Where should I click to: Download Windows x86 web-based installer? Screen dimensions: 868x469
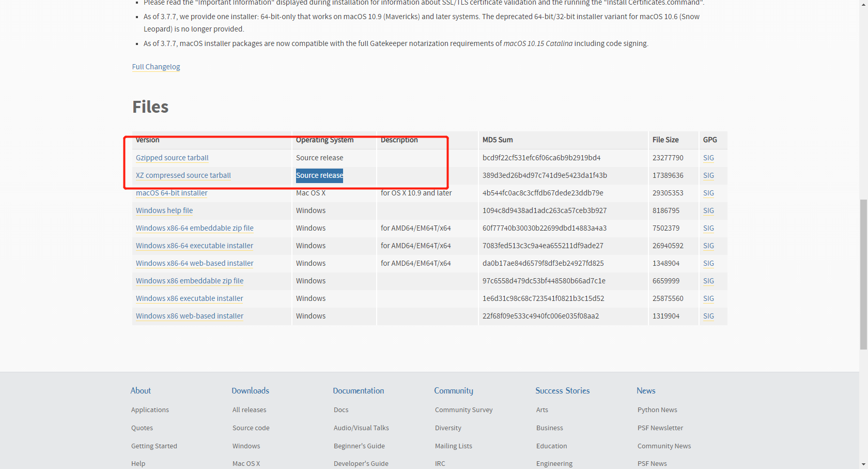(190, 316)
